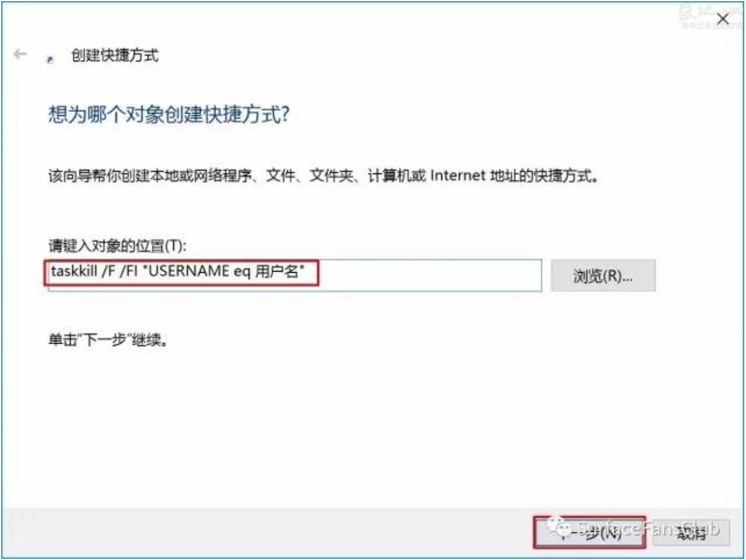Click the hint text 单击"下一步"继续。
746x560 pixels.
tap(107, 341)
